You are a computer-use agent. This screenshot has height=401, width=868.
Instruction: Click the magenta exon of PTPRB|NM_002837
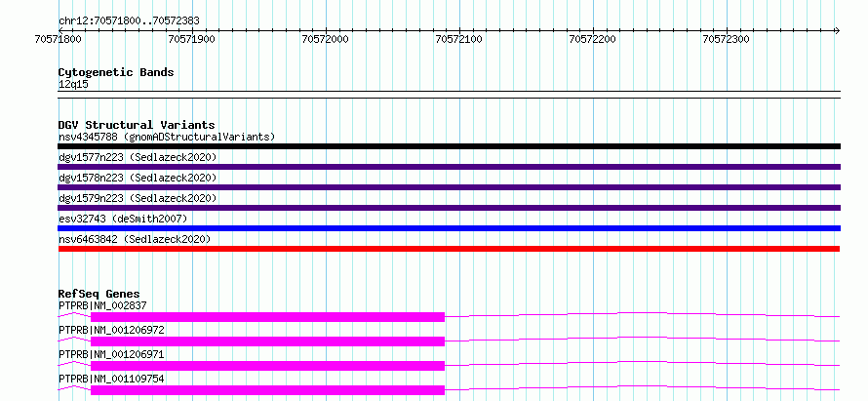point(268,317)
